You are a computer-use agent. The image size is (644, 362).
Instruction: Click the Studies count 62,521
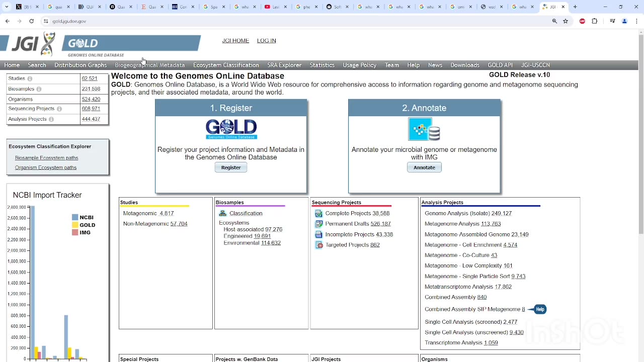click(90, 79)
